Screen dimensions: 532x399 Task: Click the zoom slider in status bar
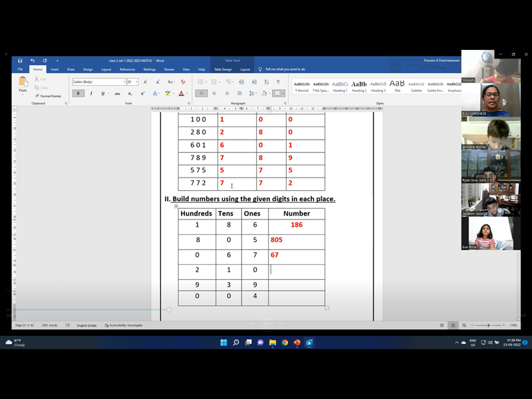tap(489, 325)
